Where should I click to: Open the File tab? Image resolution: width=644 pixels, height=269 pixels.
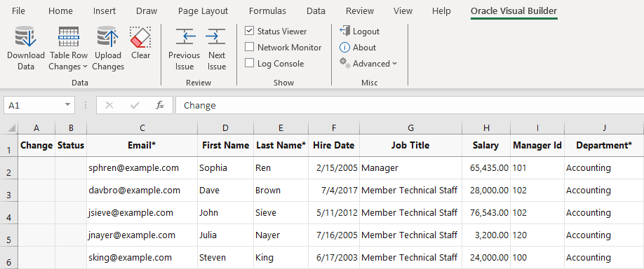pyautogui.click(x=18, y=11)
